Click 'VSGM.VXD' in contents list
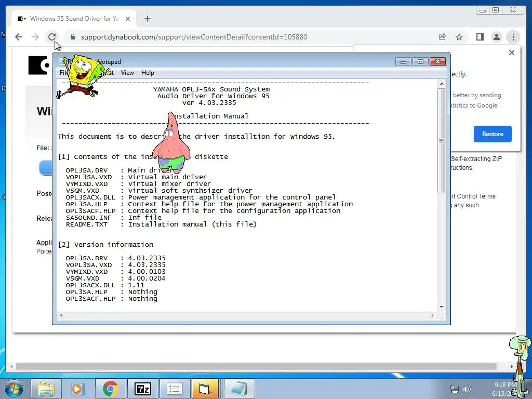Screen dimensions: 532x399 click(x=83, y=190)
